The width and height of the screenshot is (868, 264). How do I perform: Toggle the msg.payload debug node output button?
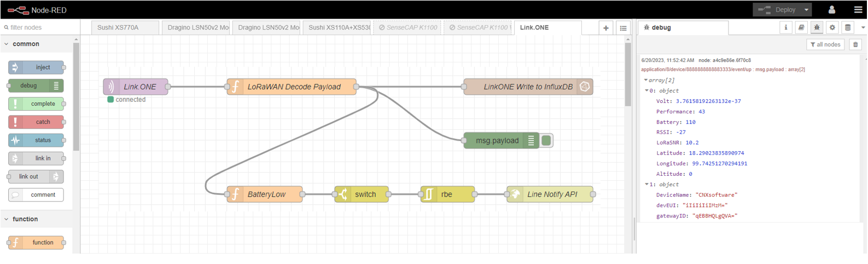[x=546, y=141]
